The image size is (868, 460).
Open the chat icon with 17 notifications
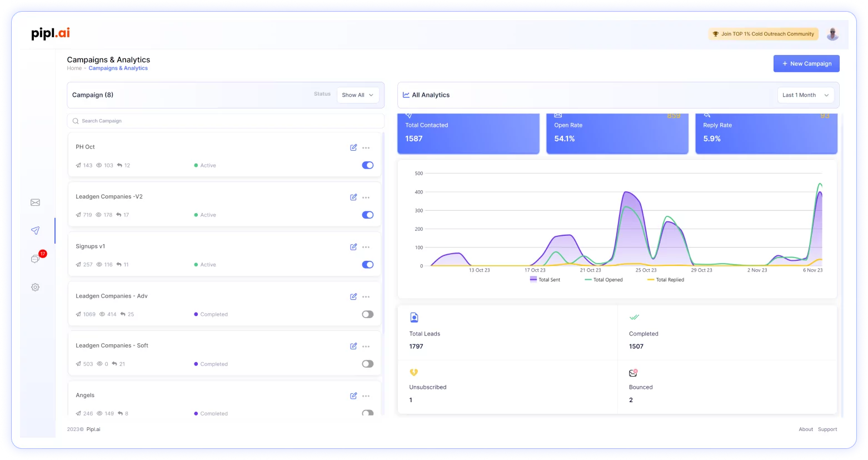point(35,259)
